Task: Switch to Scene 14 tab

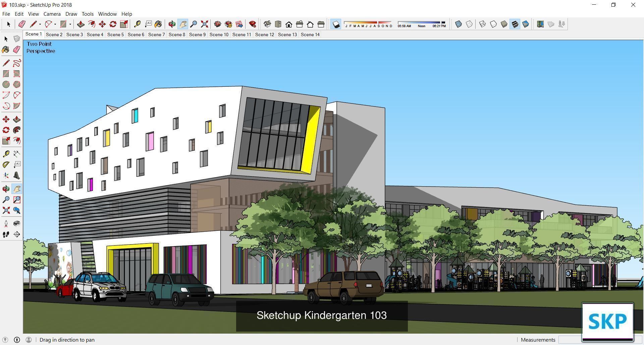Action: [x=310, y=34]
